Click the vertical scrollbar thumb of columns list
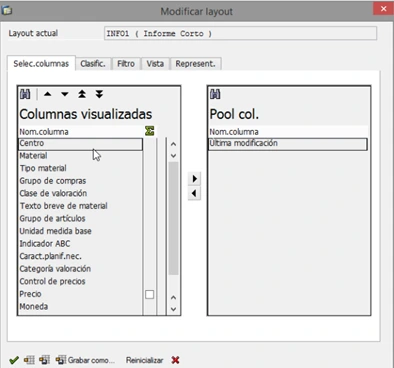 (173, 218)
